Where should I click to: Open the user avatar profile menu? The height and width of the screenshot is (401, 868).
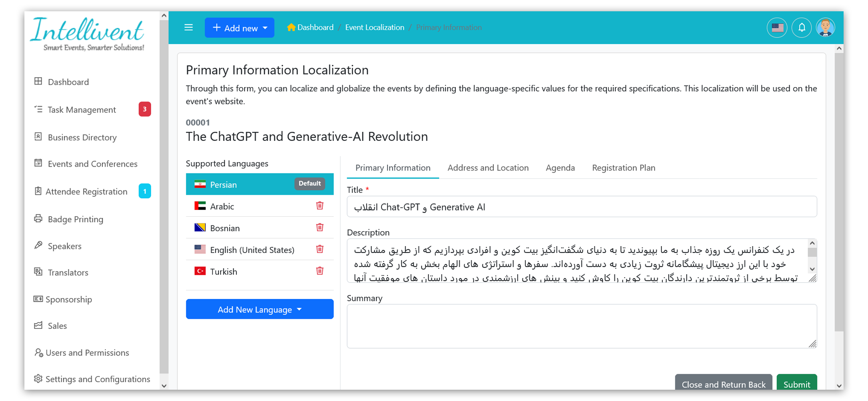coord(826,28)
